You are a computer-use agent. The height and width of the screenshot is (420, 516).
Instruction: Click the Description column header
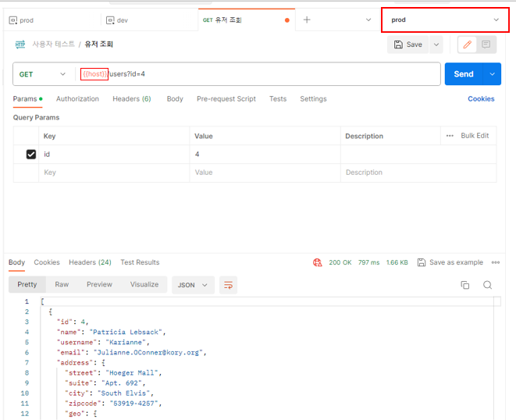click(x=364, y=136)
